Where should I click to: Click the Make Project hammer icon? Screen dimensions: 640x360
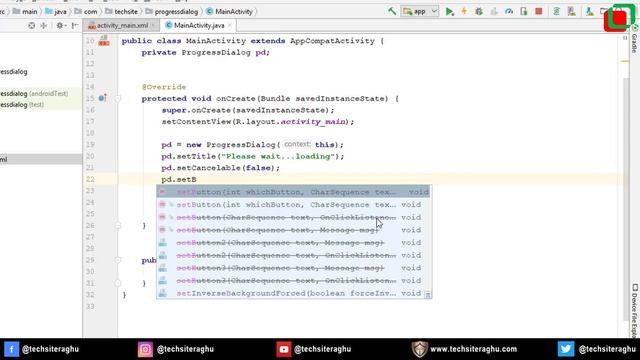click(x=392, y=11)
